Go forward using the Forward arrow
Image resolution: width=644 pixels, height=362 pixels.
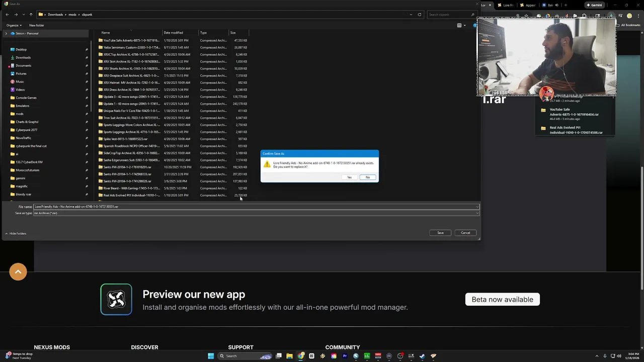pos(16,15)
